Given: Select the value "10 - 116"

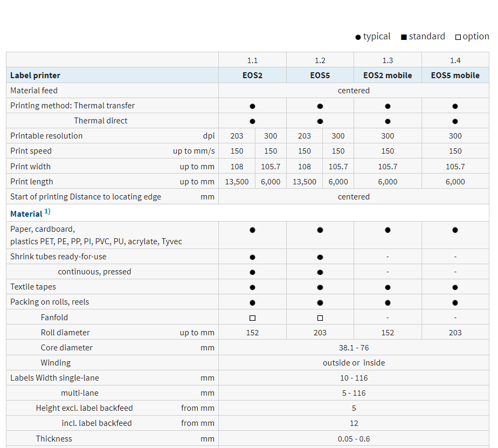Looking at the screenshot, I should click(x=354, y=378).
